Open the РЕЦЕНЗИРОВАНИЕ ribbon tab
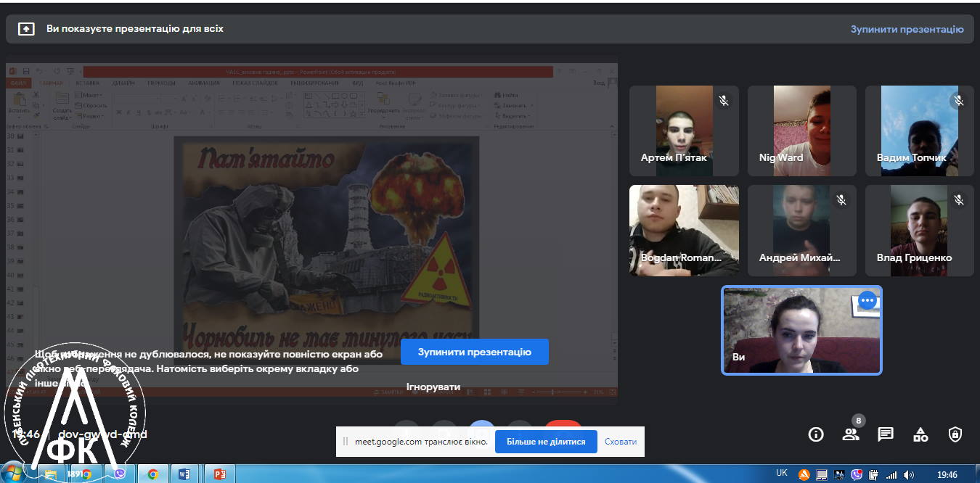This screenshot has width=980, height=483. coord(314,83)
